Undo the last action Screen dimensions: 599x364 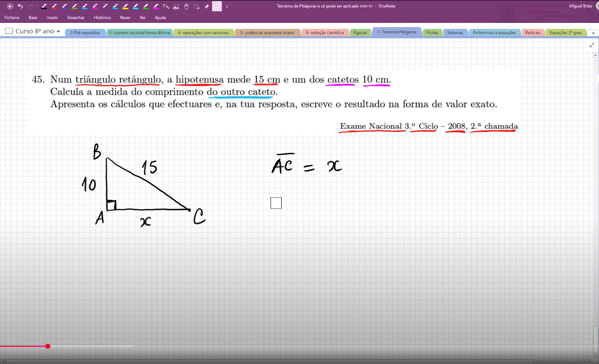click(x=20, y=7)
